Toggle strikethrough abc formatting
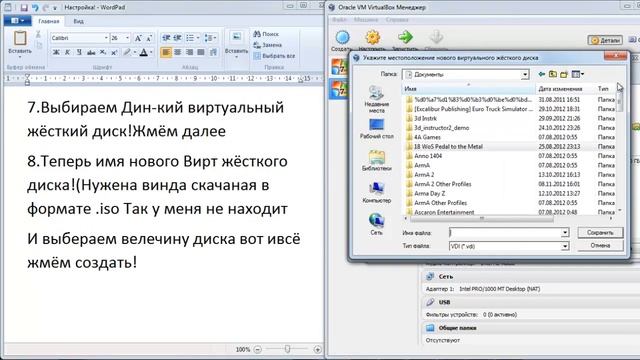 click(x=91, y=52)
